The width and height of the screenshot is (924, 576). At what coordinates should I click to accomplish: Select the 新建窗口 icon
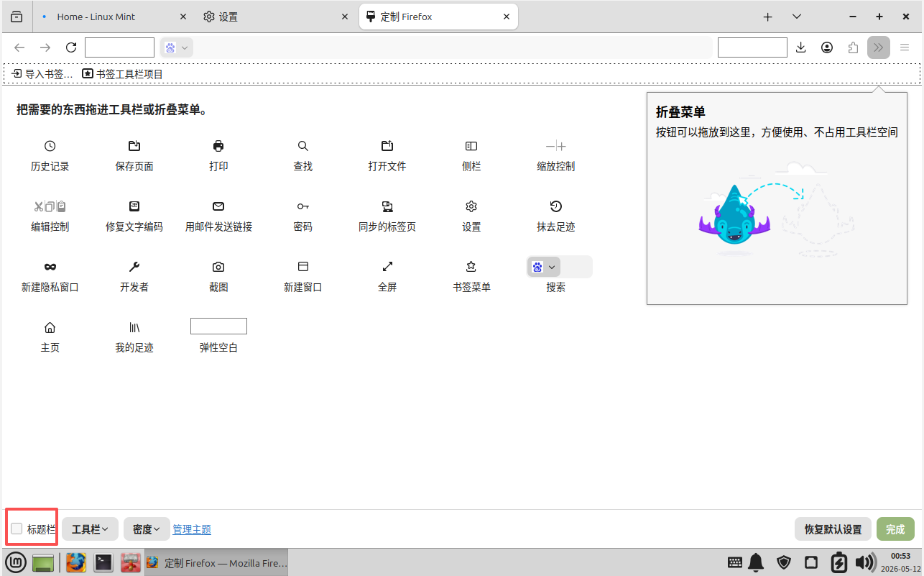coord(303,267)
